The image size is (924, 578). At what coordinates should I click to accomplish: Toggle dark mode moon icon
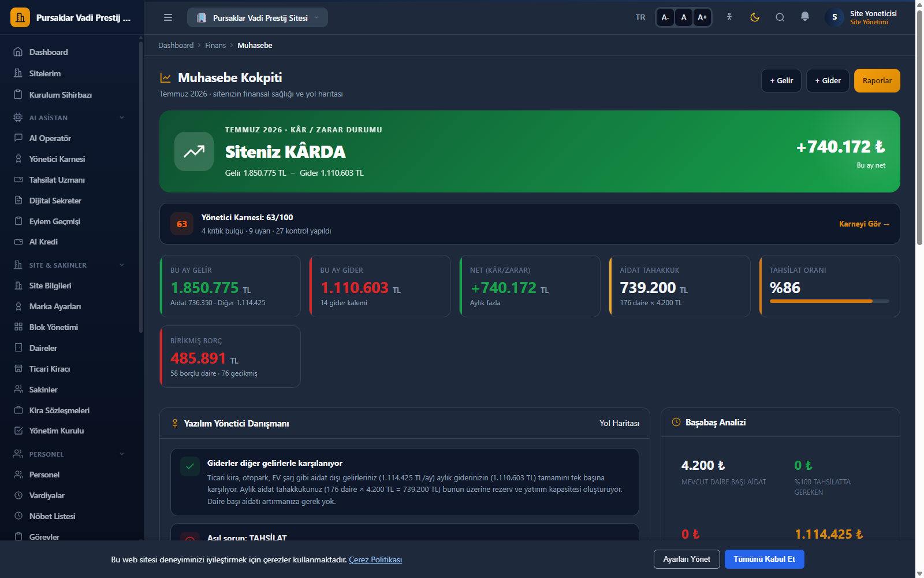(x=755, y=17)
